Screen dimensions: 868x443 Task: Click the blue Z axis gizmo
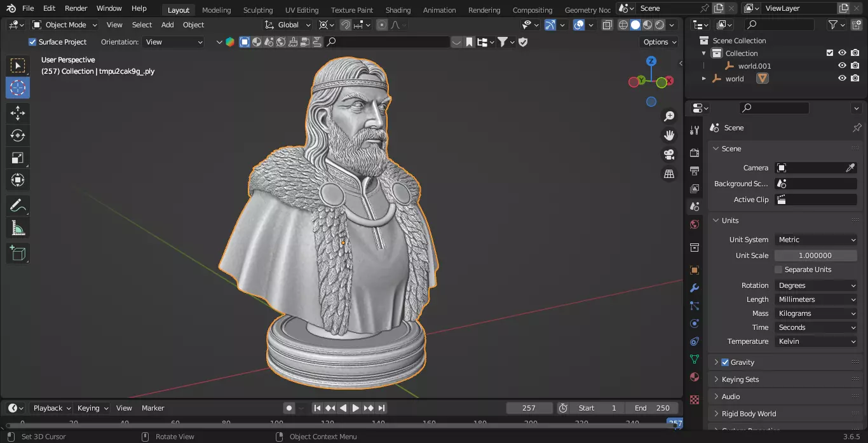651,61
